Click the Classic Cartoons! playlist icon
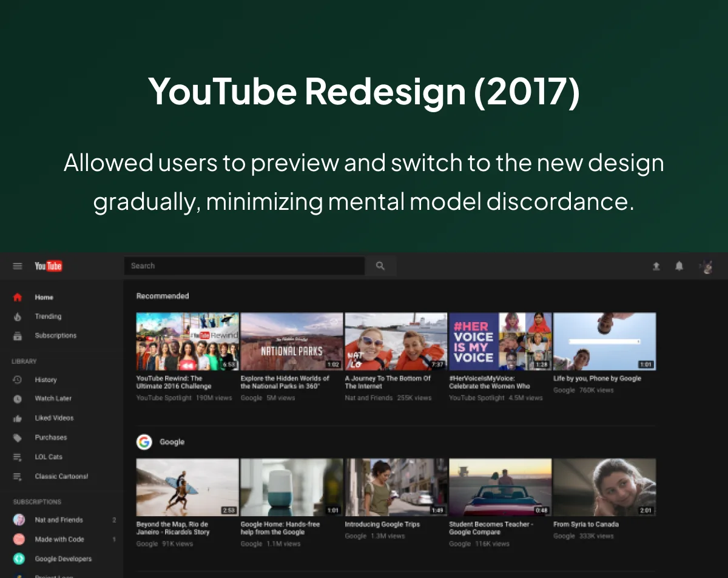Screen dimensions: 728x578 pos(18,477)
